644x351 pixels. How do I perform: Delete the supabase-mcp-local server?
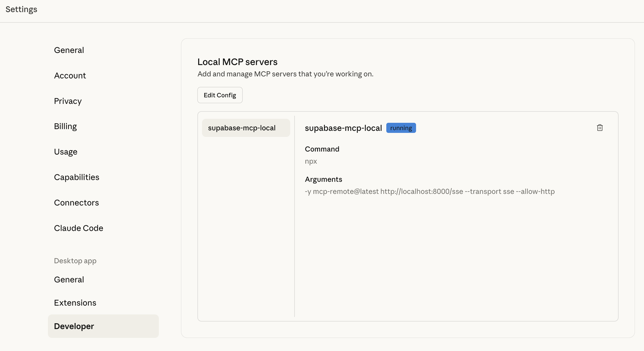click(600, 128)
